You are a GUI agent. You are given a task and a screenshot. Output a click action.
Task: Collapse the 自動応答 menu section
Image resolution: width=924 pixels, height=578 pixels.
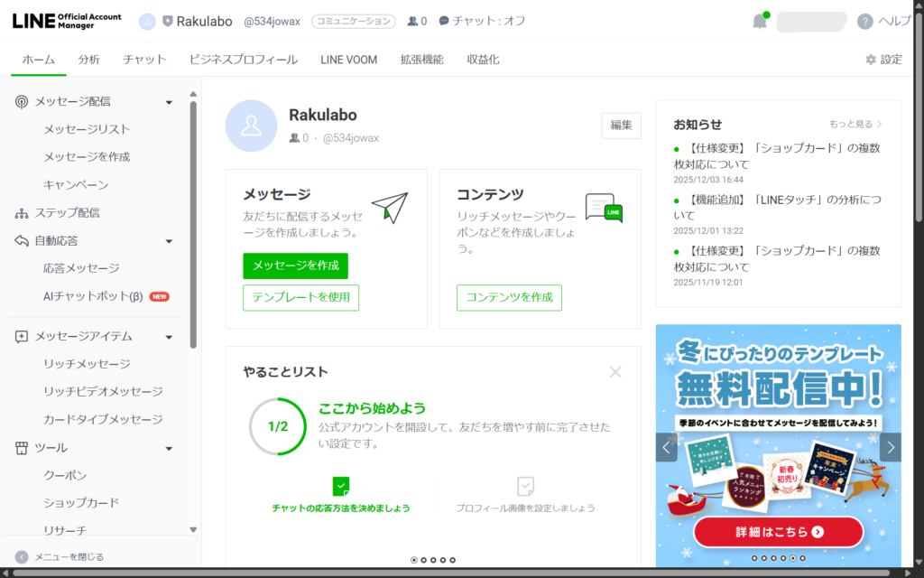point(169,241)
